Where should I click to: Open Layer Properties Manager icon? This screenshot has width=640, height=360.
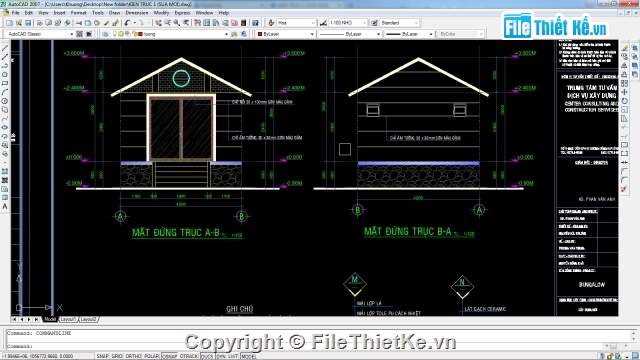105,34
